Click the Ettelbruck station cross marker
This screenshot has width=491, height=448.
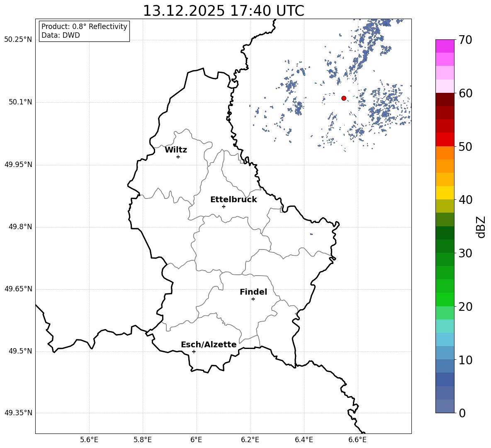tap(224, 206)
